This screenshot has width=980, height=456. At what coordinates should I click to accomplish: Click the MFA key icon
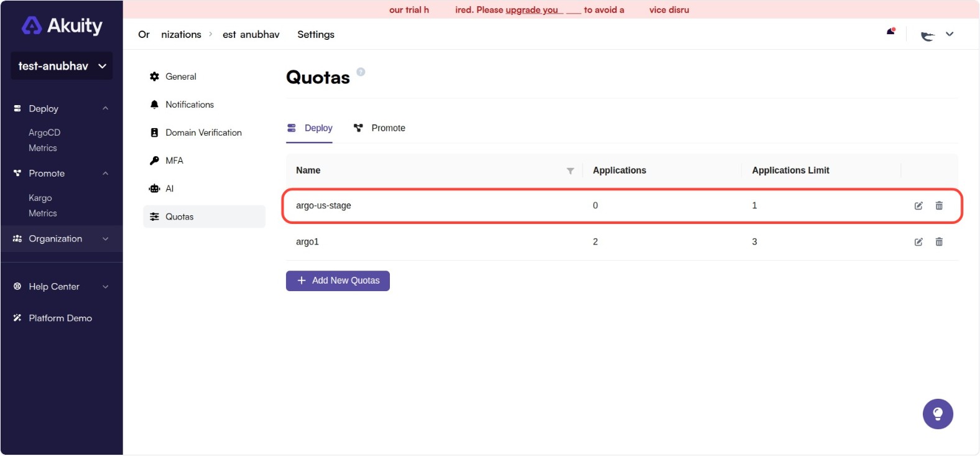(155, 161)
